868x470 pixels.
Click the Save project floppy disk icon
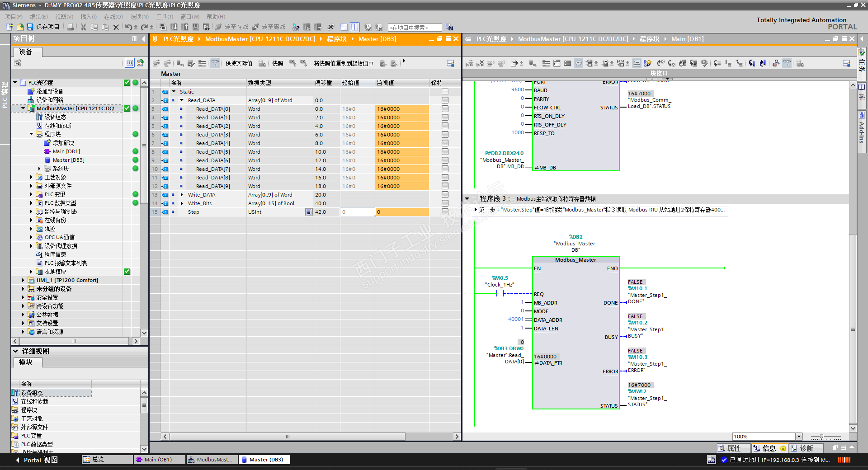30,27
